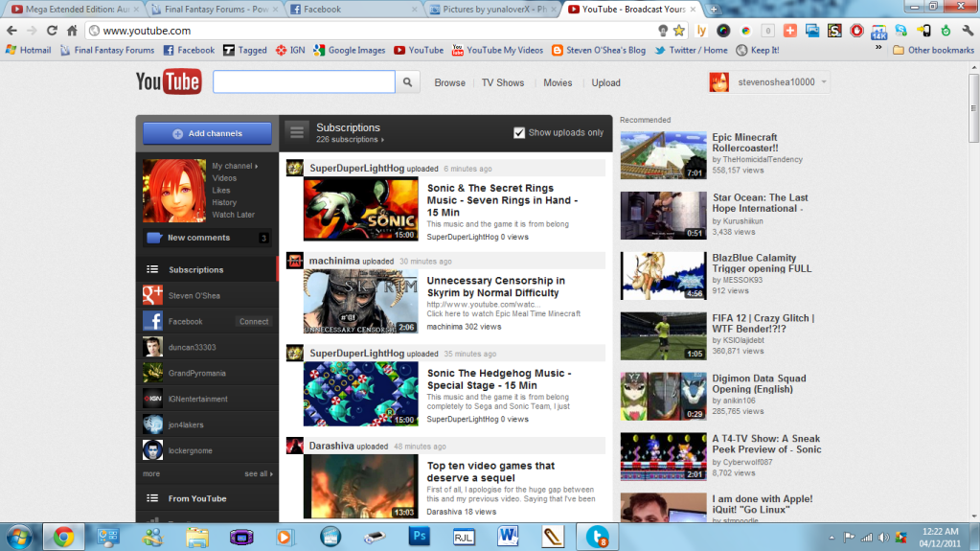The image size is (980, 551).
Task: Open Epic Minecraft Rollercoaster thumbnail
Action: [663, 155]
